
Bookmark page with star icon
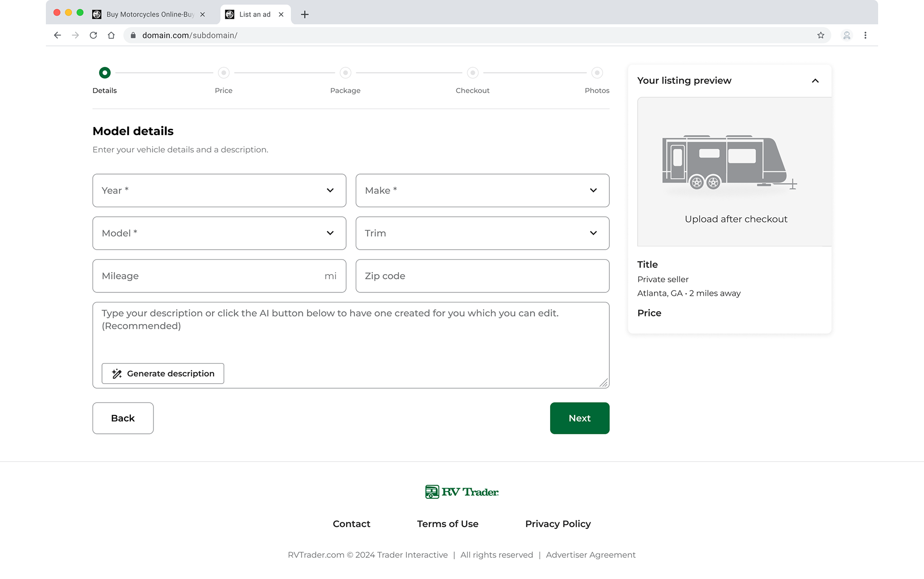point(821,35)
